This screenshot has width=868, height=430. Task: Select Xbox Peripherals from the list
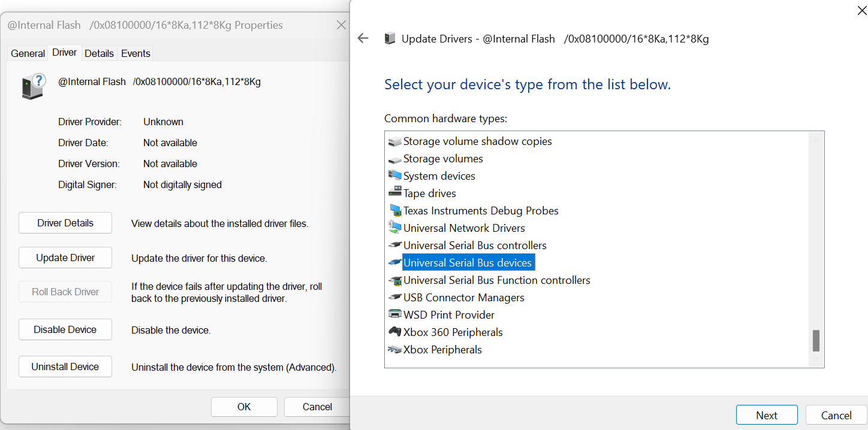tap(442, 349)
